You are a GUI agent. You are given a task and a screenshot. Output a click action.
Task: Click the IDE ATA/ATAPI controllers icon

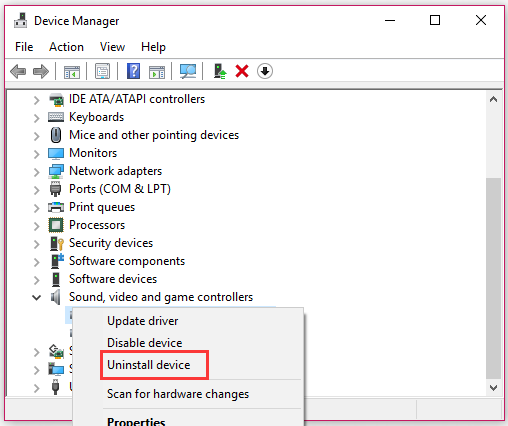click(x=56, y=99)
